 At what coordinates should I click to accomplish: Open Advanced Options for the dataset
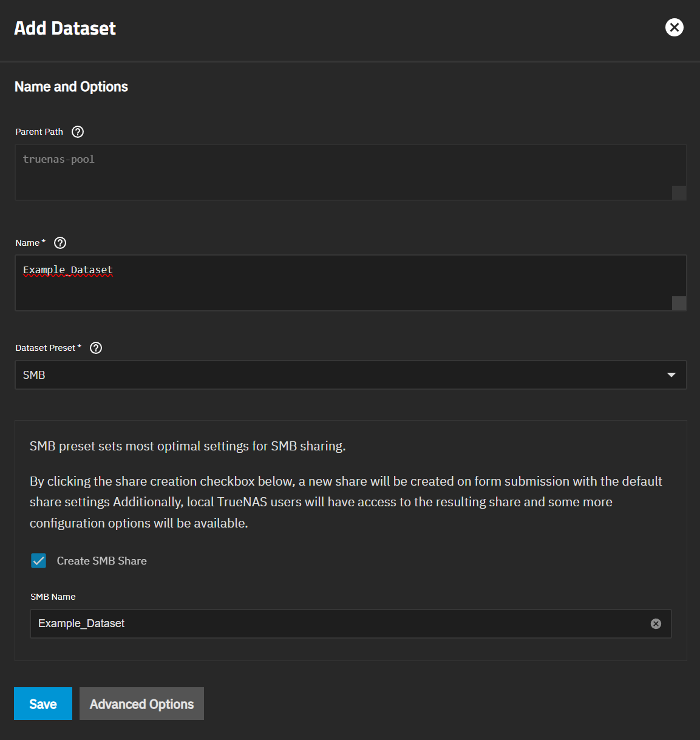(141, 704)
